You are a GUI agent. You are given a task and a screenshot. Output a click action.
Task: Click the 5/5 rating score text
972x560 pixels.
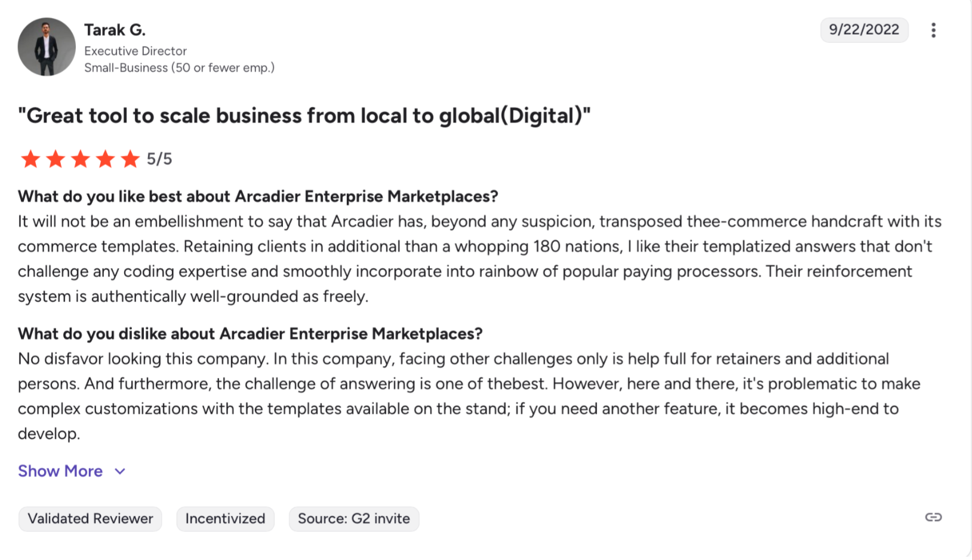coord(159,159)
